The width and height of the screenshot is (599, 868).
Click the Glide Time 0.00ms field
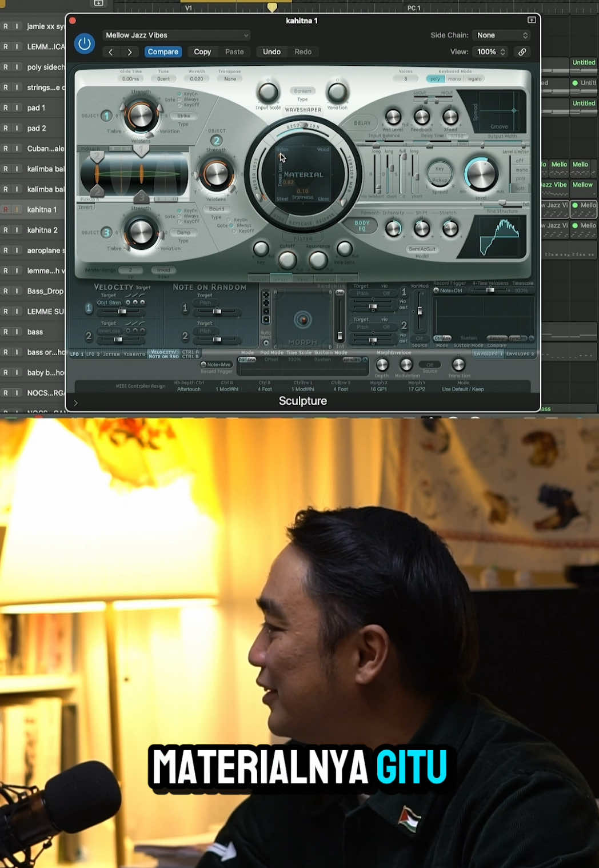[x=130, y=79]
